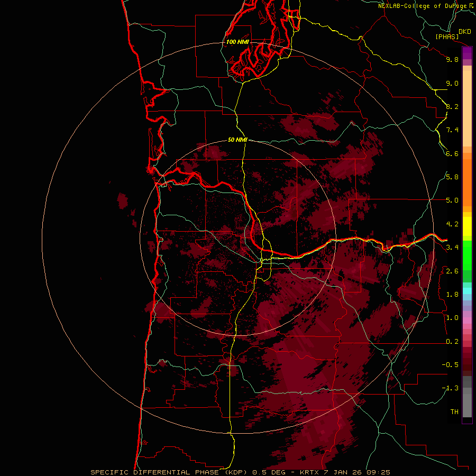The height and width of the screenshot is (476, 476).
Task: Click the 100 NMI range ring label
Action: [237, 42]
